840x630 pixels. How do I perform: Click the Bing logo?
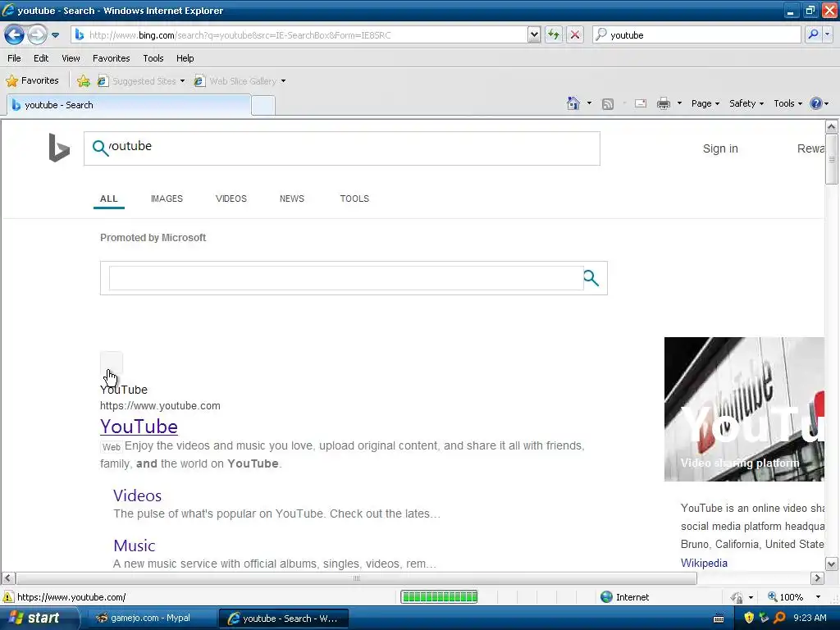[x=59, y=148]
